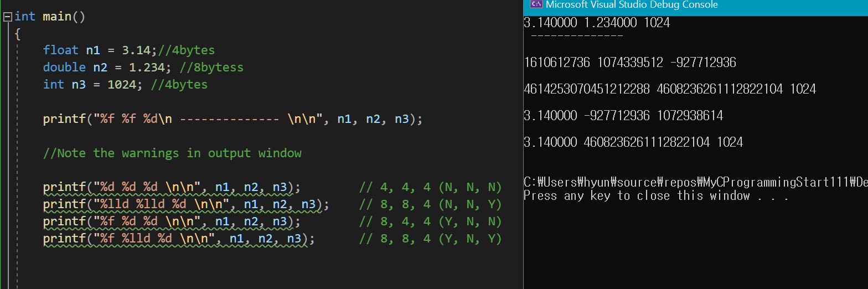868x289 pixels.
Task: Click console line '3.140000 4608236261112822104 1024'
Action: pos(633,142)
